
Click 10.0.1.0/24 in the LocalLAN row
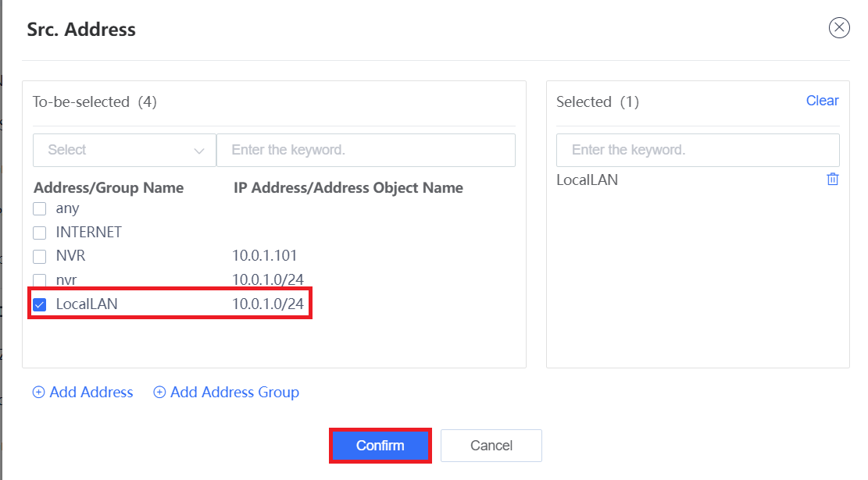268,304
